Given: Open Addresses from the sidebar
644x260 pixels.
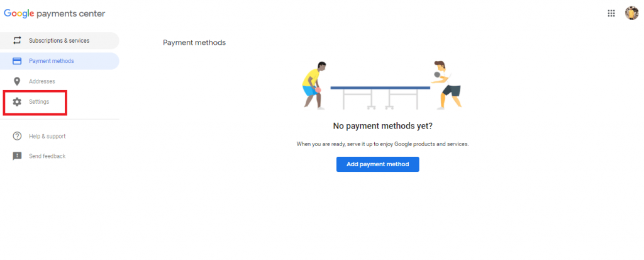Looking at the screenshot, I should (60, 81).
